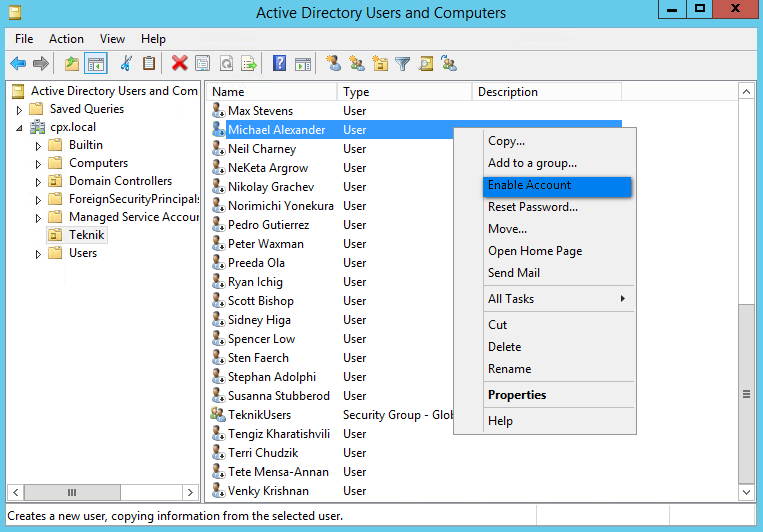Screen dimensions: 763x532
Task: Click the Properties toolbar icon
Action: click(x=202, y=64)
